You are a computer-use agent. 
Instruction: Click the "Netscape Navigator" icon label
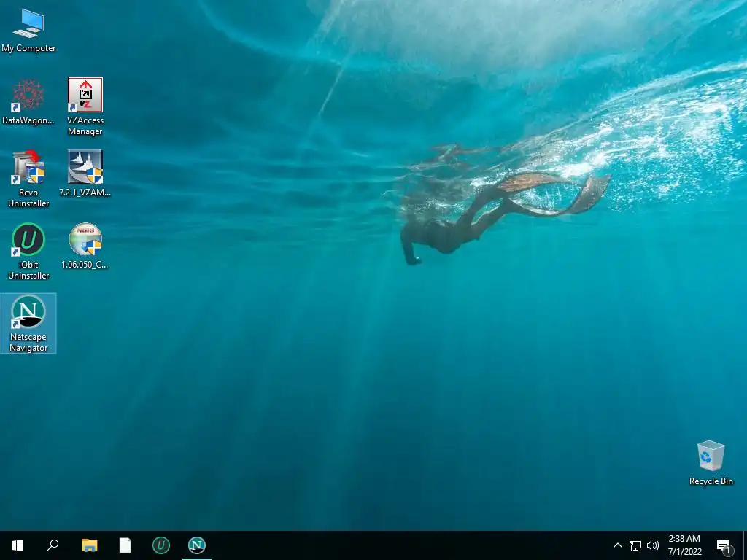[28, 343]
